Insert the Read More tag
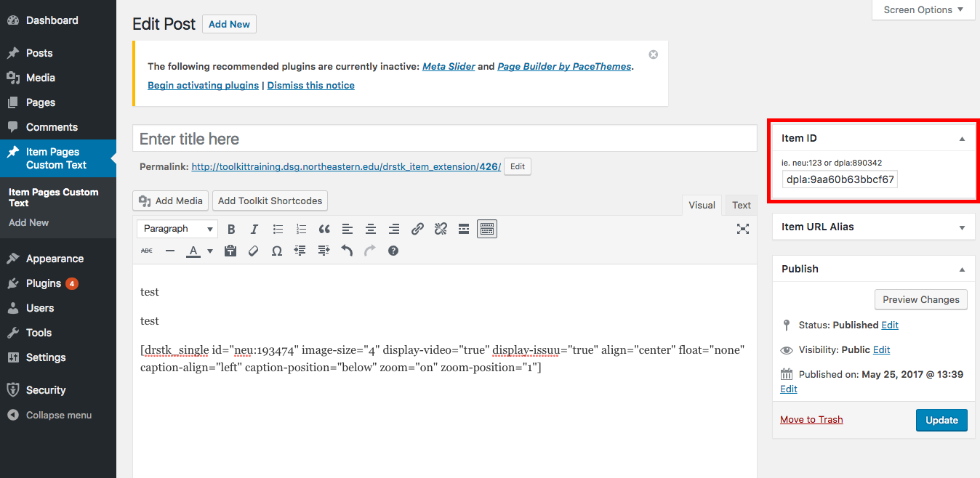980x478 pixels. 464,229
